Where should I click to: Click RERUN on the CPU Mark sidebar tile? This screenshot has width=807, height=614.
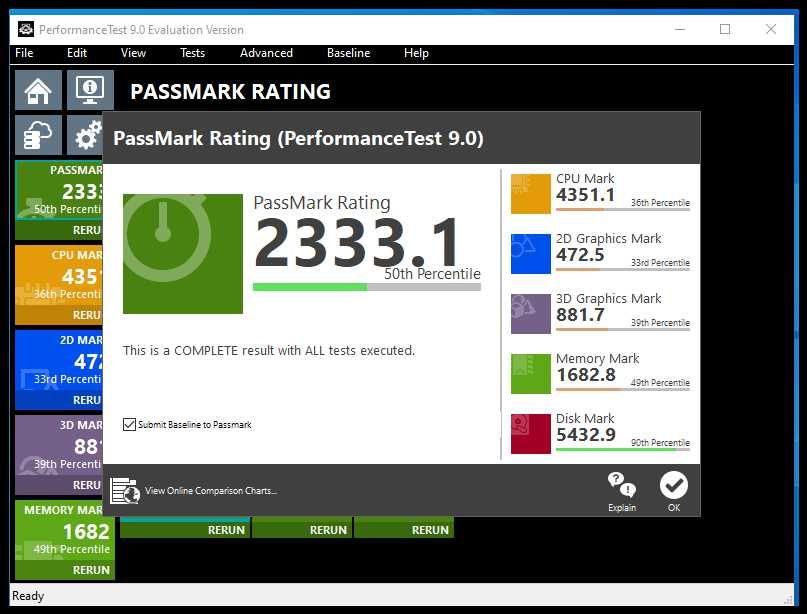click(x=86, y=315)
